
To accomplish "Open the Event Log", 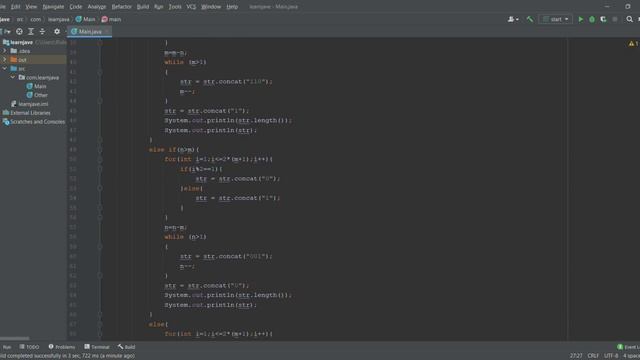I will click(629, 347).
